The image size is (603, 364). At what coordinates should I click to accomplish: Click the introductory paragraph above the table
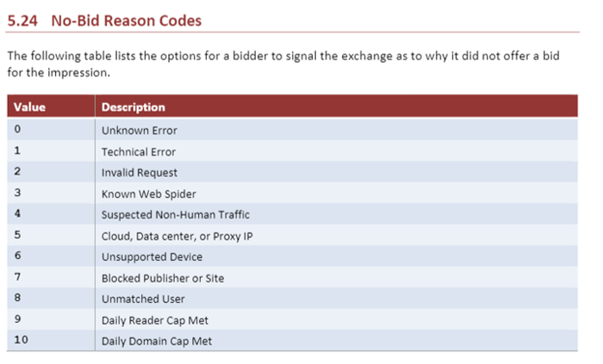click(293, 64)
